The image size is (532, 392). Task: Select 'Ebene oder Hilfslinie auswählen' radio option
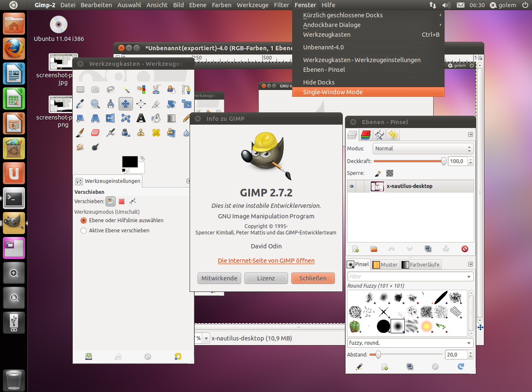point(84,220)
